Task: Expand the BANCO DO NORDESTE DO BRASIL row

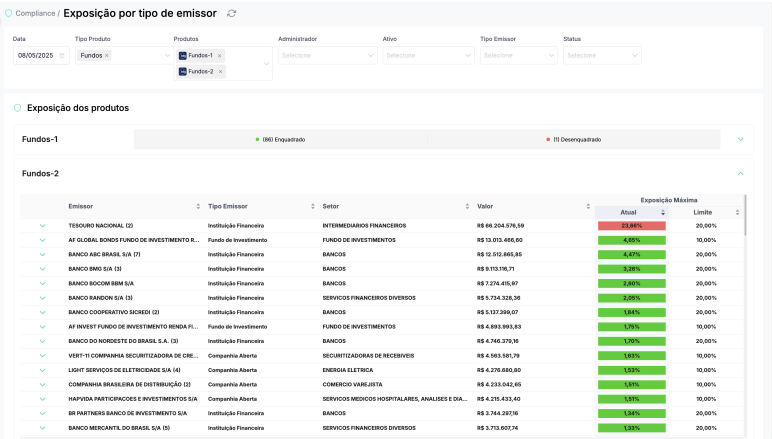Action: [x=42, y=341]
